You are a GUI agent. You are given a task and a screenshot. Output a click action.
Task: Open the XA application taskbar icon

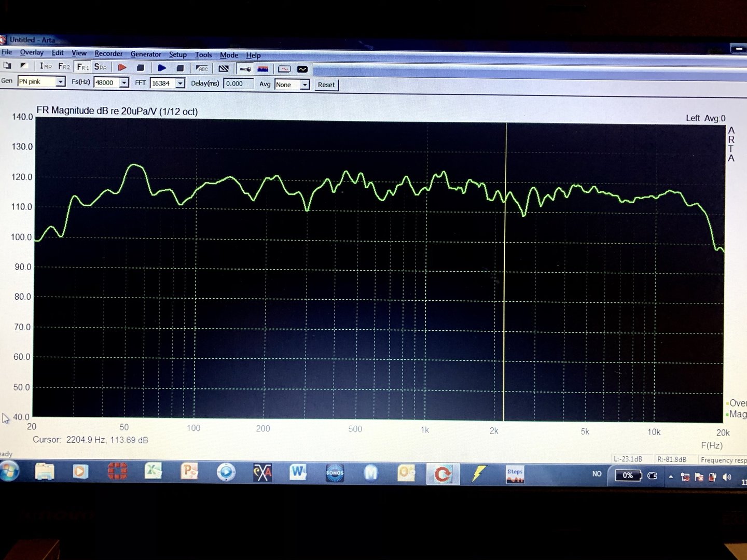tap(262, 472)
